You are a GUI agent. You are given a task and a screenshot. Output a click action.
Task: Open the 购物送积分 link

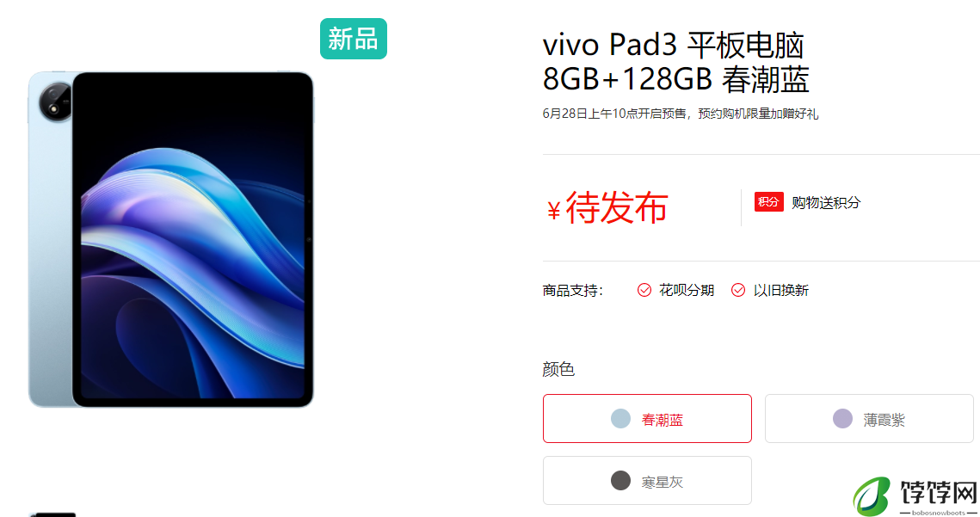coord(826,202)
